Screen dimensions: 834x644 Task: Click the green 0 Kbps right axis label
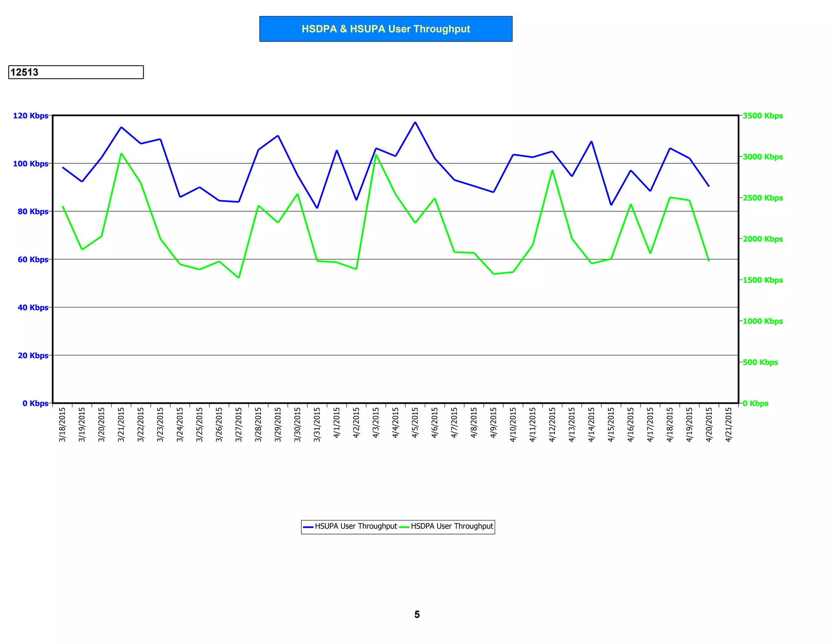[755, 403]
